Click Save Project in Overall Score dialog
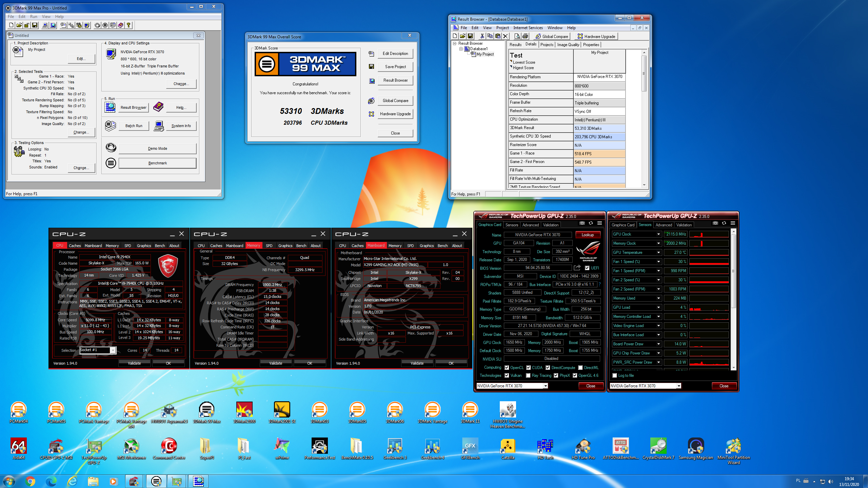The height and width of the screenshot is (488, 868). [395, 67]
